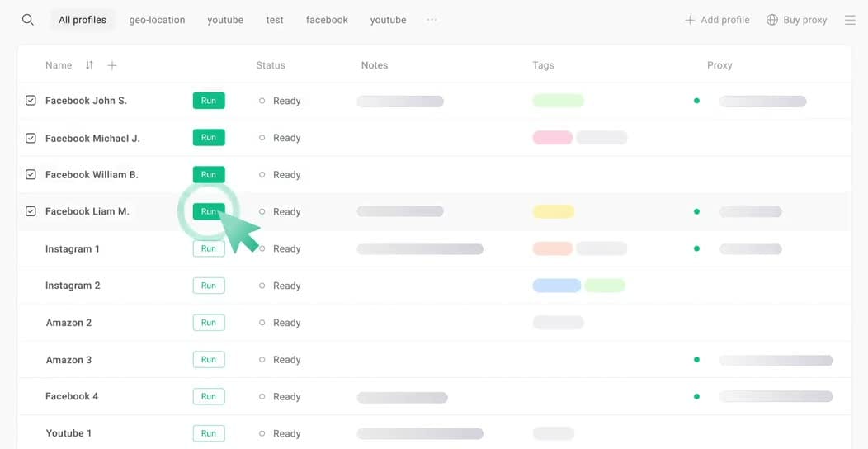The image size is (868, 449).
Task: Click the plus icon of Add profile
Action: pyautogui.click(x=690, y=20)
